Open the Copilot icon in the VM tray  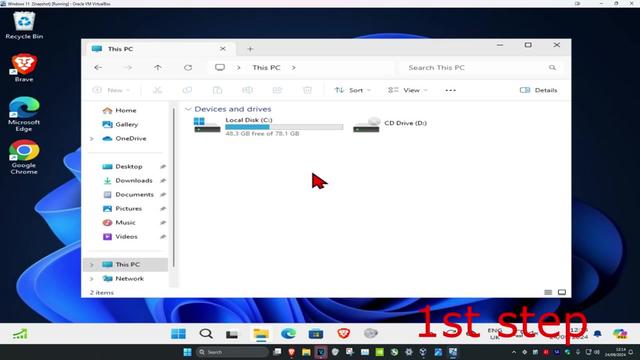[x=620, y=333]
